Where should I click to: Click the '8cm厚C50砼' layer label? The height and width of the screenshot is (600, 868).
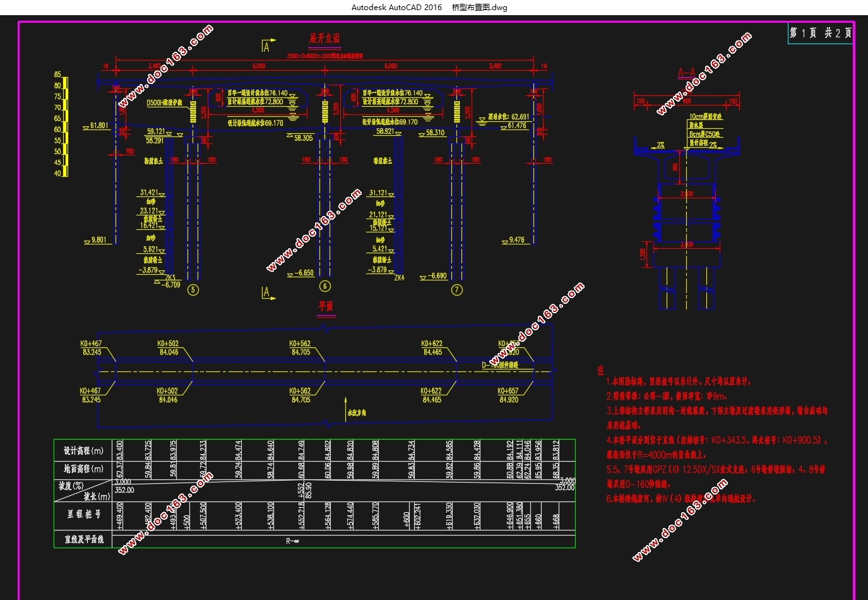click(705, 135)
